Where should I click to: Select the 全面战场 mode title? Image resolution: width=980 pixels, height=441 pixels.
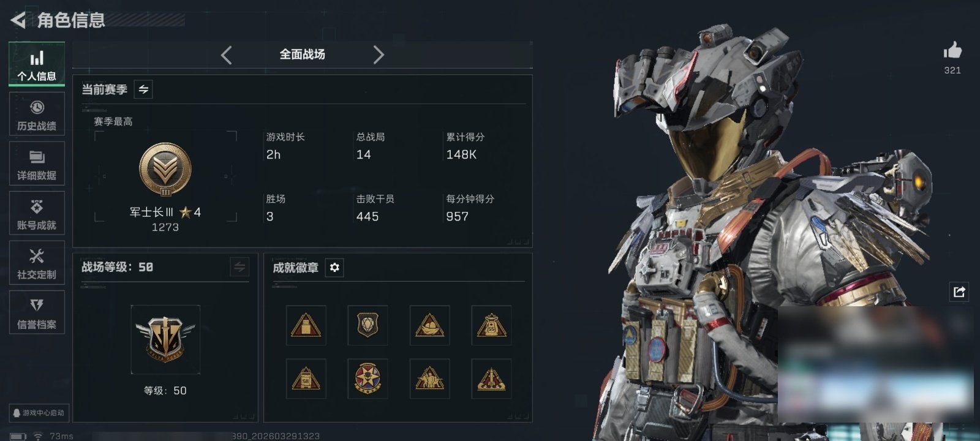(302, 55)
